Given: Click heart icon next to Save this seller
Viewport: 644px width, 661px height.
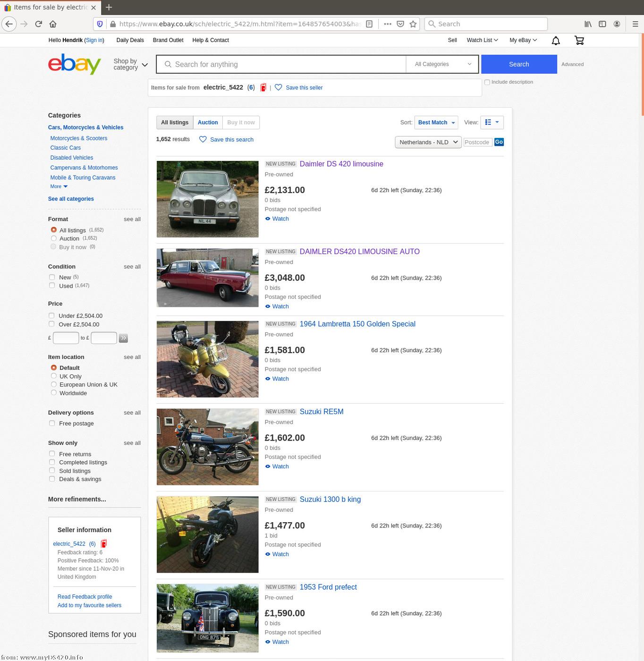Looking at the screenshot, I should 279,87.
